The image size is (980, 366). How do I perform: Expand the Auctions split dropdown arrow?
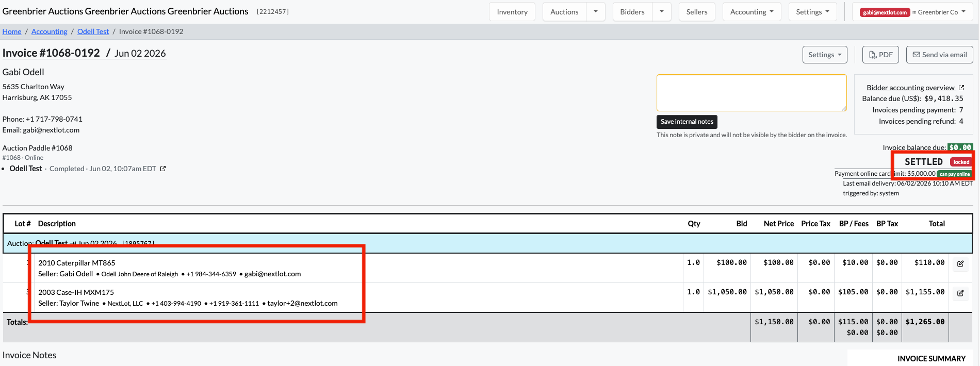pos(596,12)
